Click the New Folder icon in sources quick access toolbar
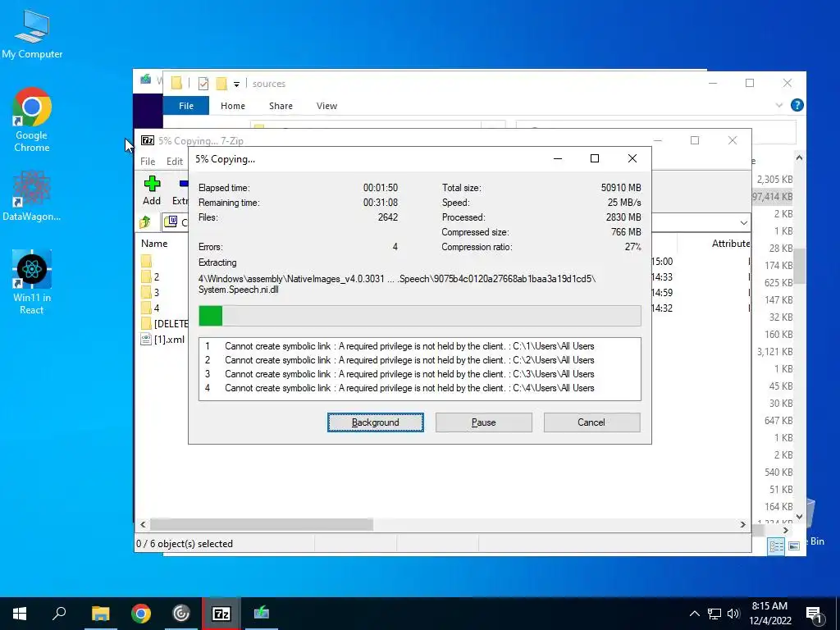 pos(221,84)
